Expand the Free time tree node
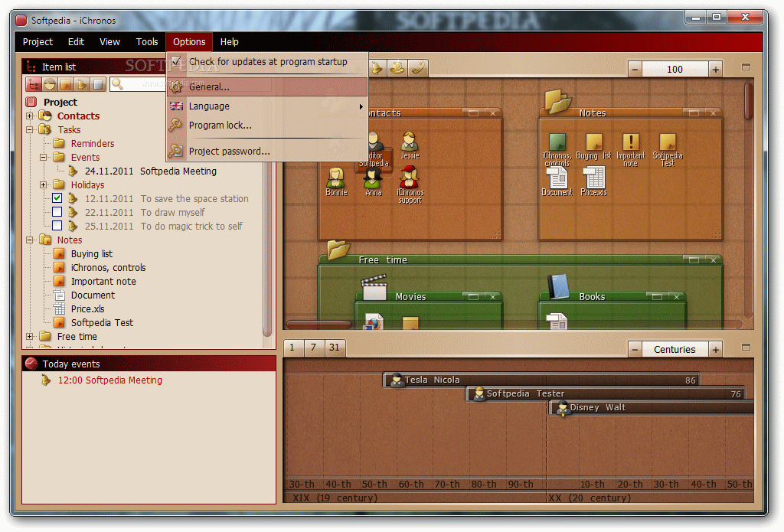 30,337
